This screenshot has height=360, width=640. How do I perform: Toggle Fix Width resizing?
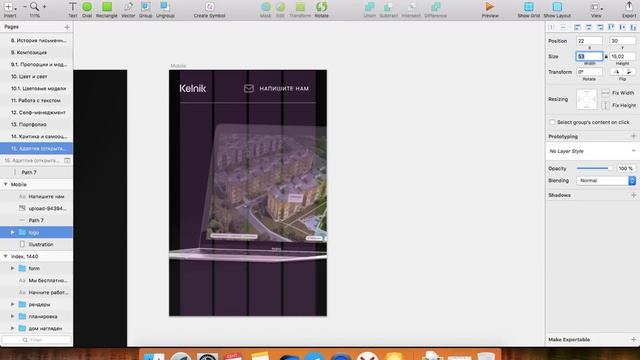[606, 93]
